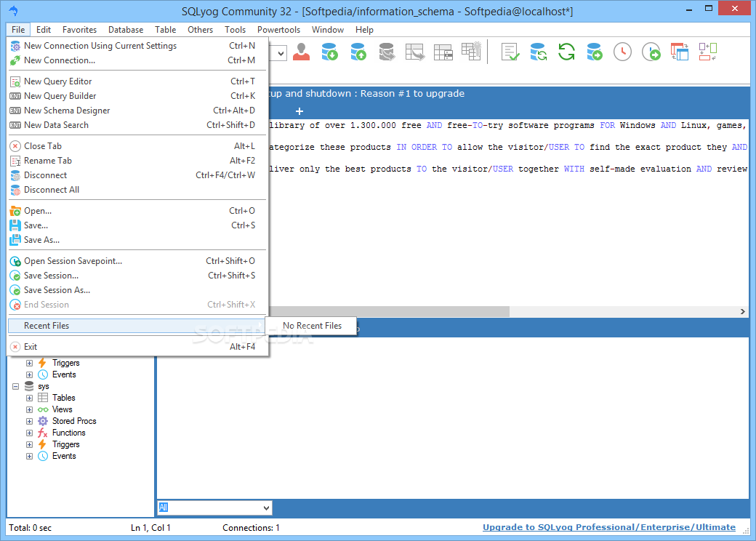Choose Close Tab in File menu
756x541 pixels.
coord(137,146)
